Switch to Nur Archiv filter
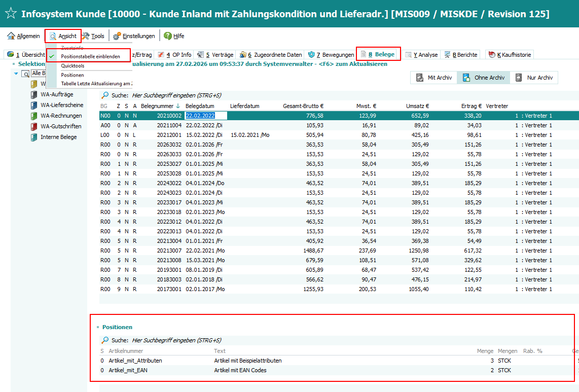Viewport: 579px width, 392px height. 534,78
